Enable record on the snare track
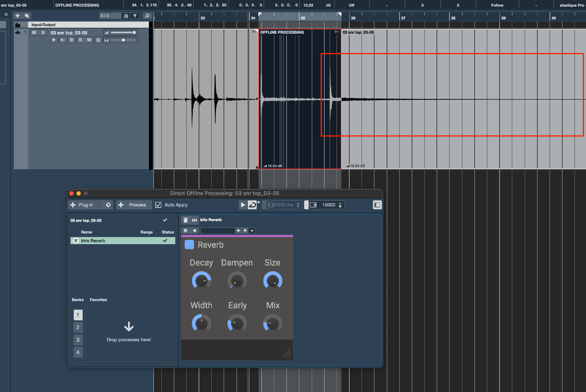This screenshot has height=392, width=586. [x=53, y=40]
